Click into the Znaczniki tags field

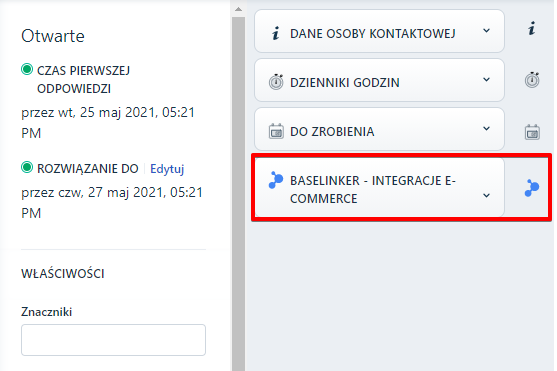(x=113, y=340)
